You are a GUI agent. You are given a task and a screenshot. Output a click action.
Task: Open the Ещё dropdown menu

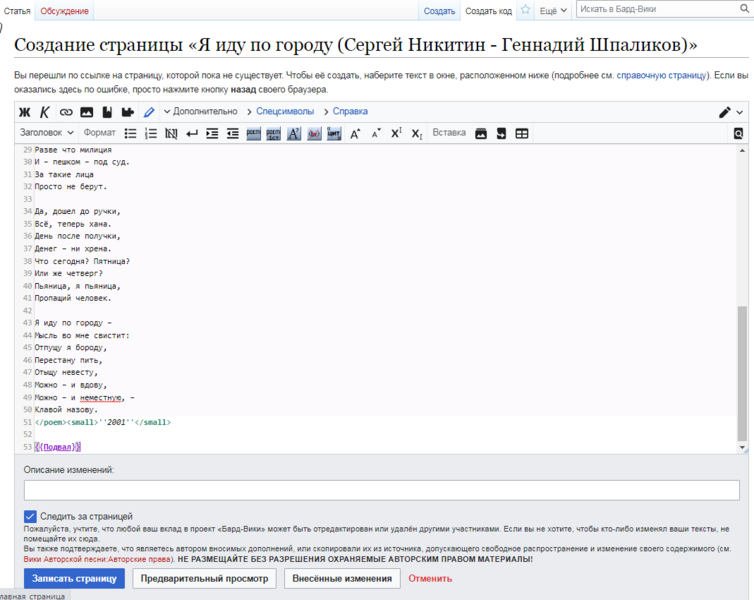(x=553, y=11)
